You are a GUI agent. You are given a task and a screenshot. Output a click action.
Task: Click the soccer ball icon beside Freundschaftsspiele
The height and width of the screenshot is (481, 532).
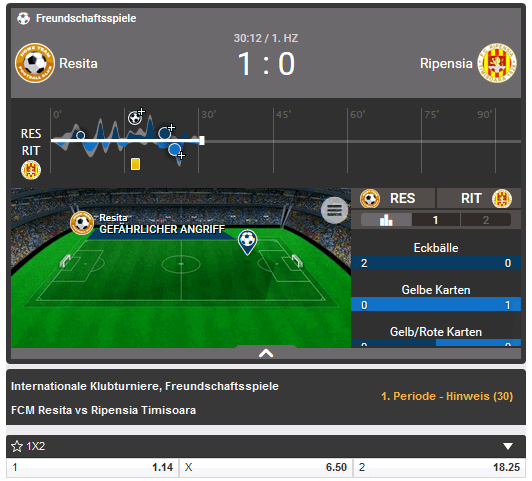23,18
